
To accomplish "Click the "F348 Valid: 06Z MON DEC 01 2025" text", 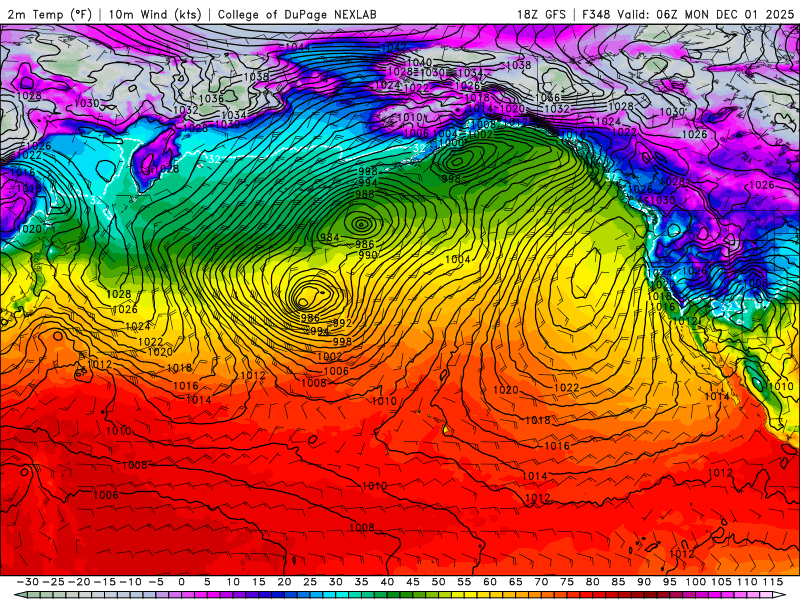I will click(688, 14).
